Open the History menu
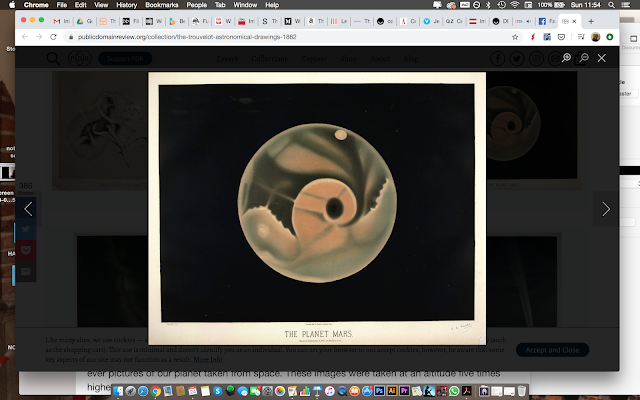The width and height of the screenshot is (640, 400). (127, 5)
